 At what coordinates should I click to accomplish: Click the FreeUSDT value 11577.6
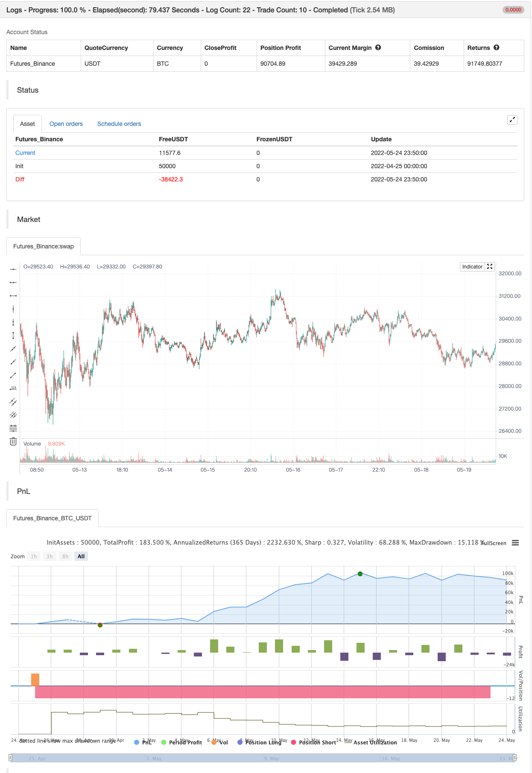coord(170,153)
